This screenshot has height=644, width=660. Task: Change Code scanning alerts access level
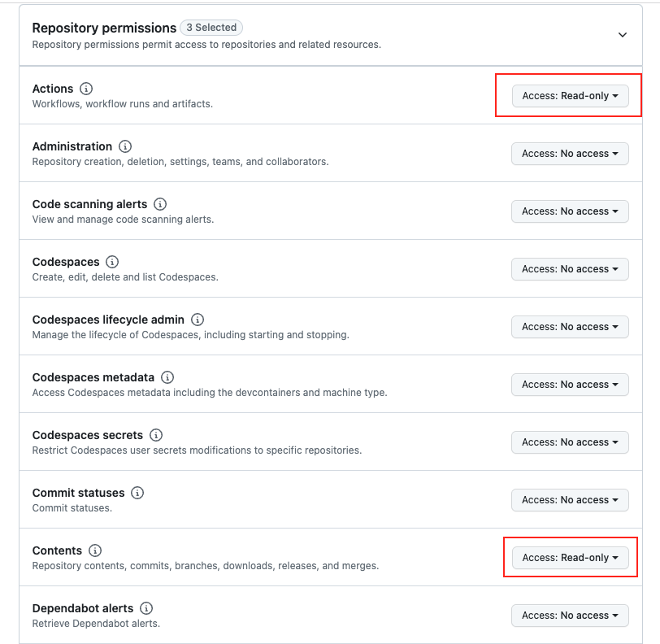pyautogui.click(x=570, y=211)
